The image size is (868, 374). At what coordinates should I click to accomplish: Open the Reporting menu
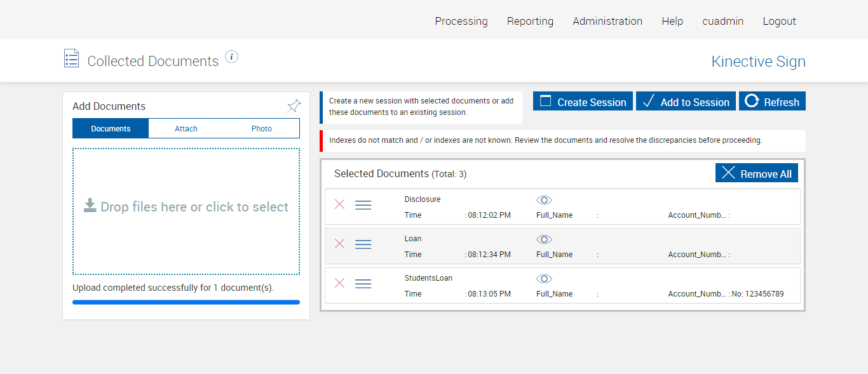tap(530, 21)
